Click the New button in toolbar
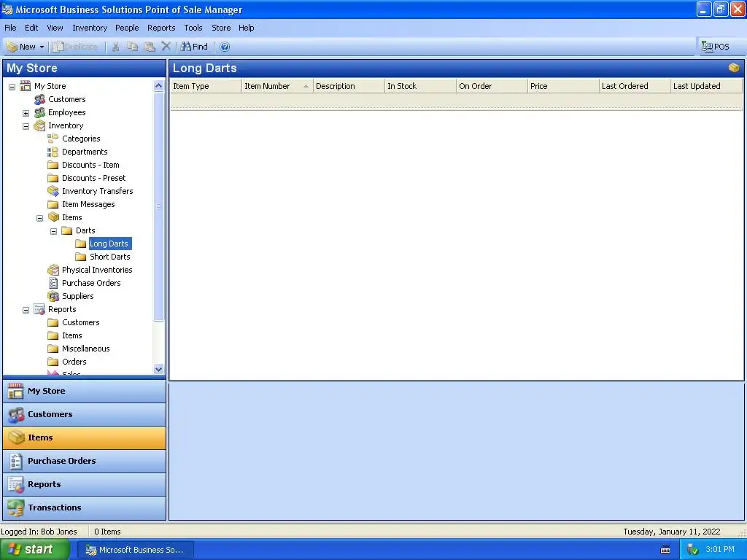This screenshot has height=560, width=747. pos(21,47)
